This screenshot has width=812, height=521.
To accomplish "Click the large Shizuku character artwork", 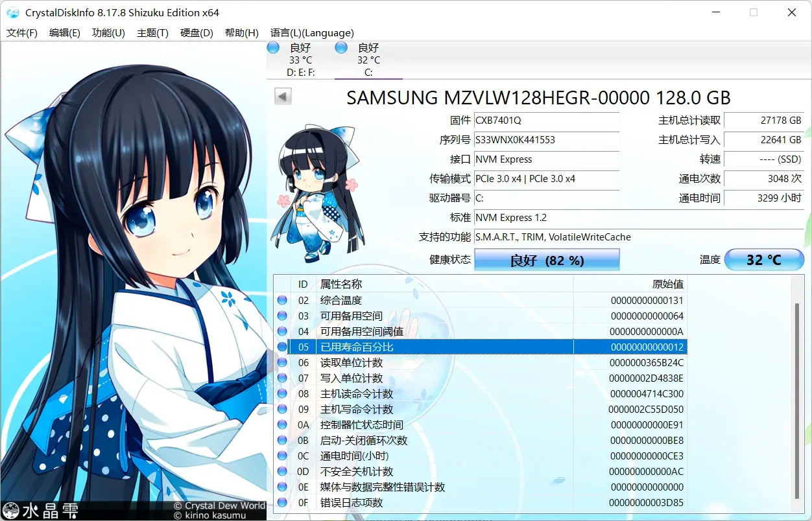I will (x=133, y=282).
